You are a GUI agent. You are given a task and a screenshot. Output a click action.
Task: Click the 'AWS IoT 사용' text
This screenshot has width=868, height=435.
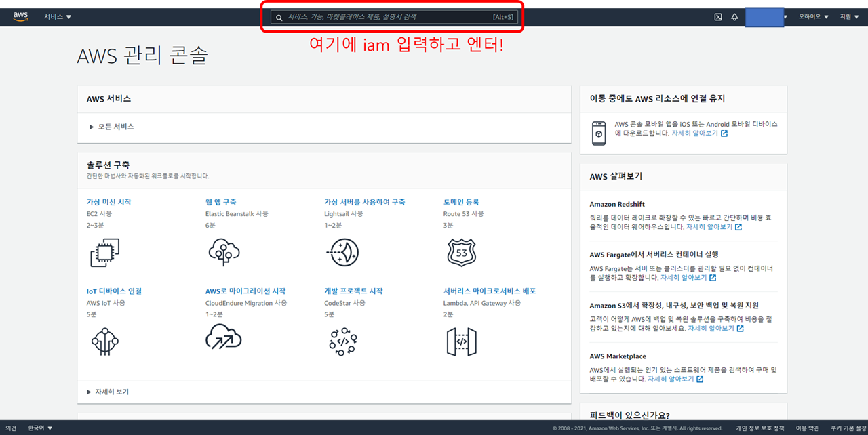pos(106,303)
